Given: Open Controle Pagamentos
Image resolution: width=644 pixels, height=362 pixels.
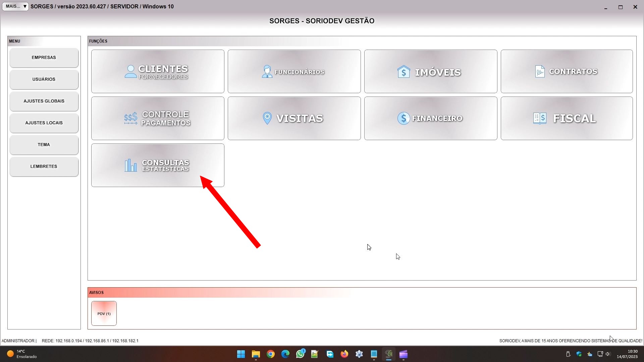Looking at the screenshot, I should [158, 118].
